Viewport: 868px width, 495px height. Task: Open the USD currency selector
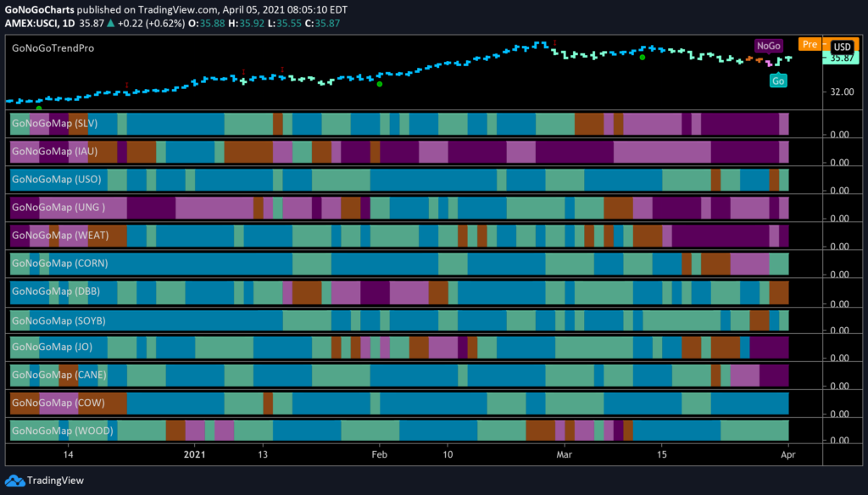pyautogui.click(x=842, y=47)
